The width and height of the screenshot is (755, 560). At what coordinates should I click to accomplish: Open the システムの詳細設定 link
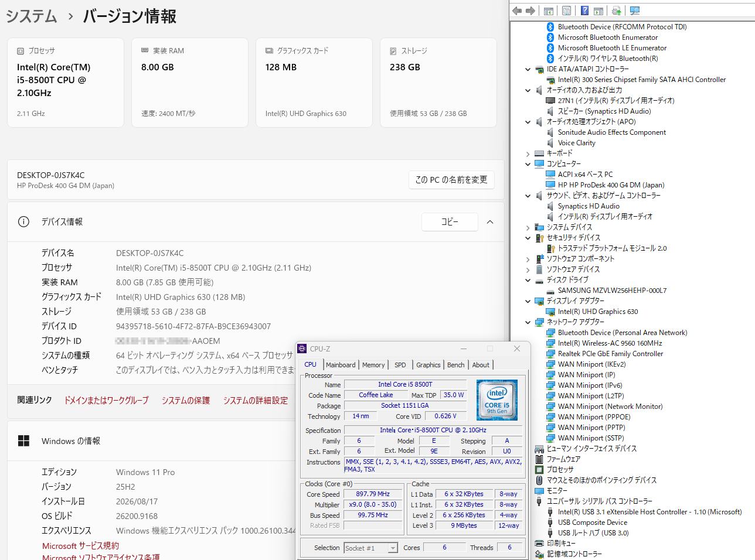click(x=256, y=400)
